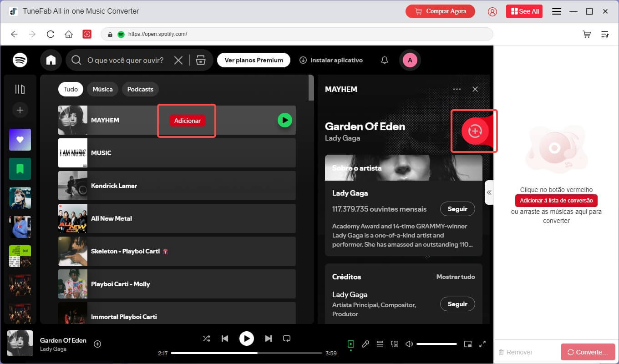Skip to next track
Viewport: 619px width, 364px height.
269,339
